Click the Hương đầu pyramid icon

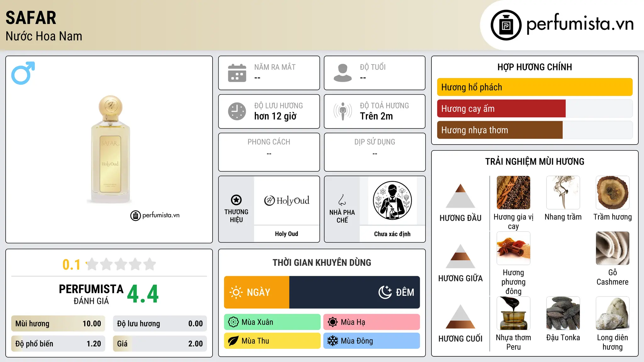tap(460, 196)
